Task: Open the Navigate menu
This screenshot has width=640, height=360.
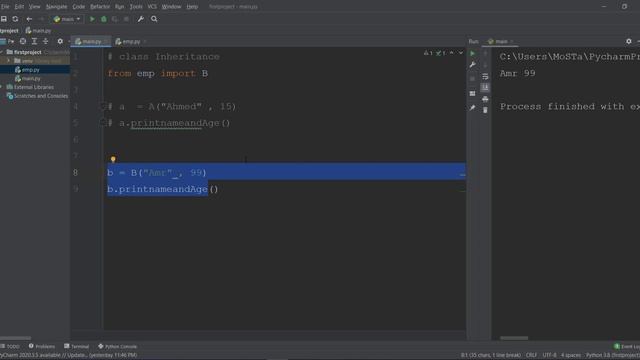Action: (x=56, y=7)
